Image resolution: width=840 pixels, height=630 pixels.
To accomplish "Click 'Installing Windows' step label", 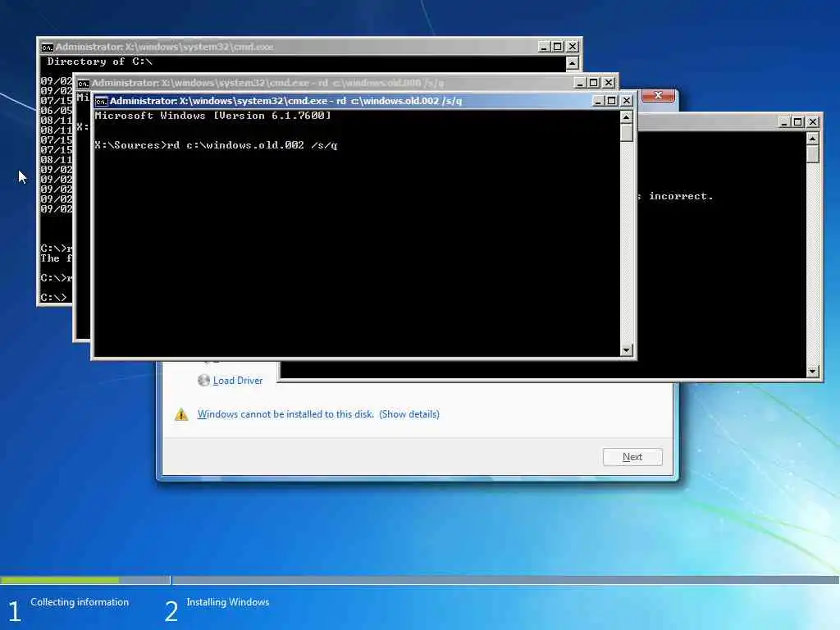I will (x=228, y=602).
